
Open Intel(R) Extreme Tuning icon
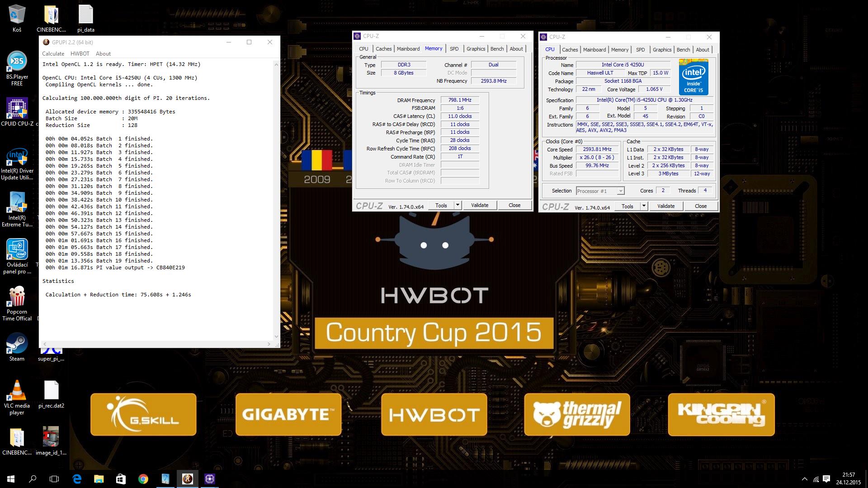(x=17, y=209)
